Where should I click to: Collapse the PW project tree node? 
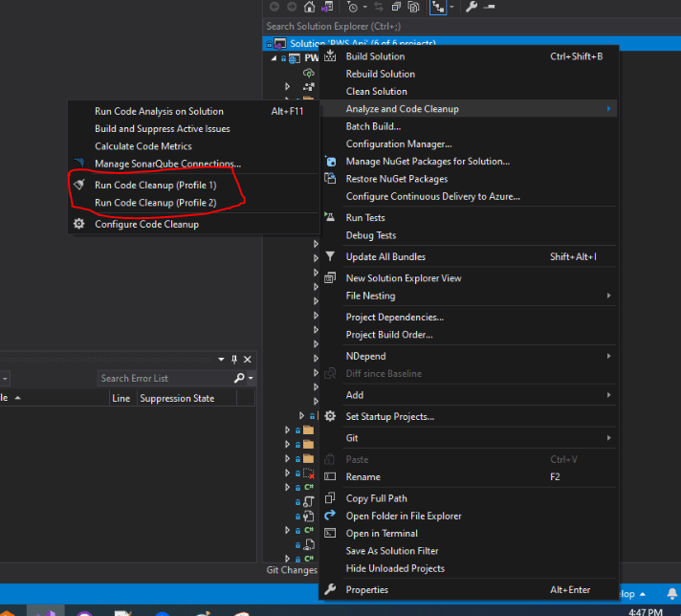tap(274, 58)
